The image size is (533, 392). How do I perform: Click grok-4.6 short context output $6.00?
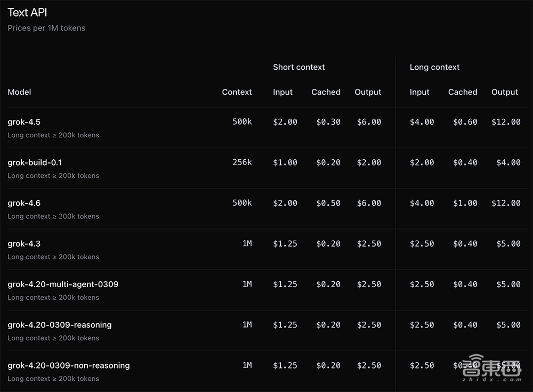(x=369, y=203)
